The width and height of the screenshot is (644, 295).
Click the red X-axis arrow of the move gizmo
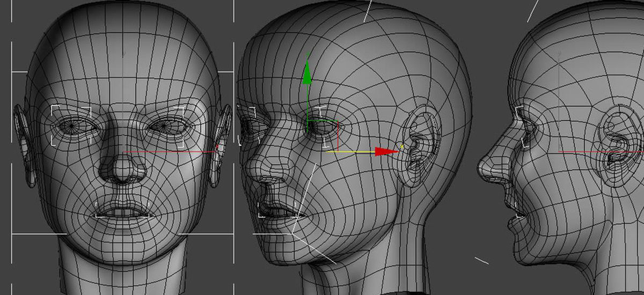[x=386, y=152]
